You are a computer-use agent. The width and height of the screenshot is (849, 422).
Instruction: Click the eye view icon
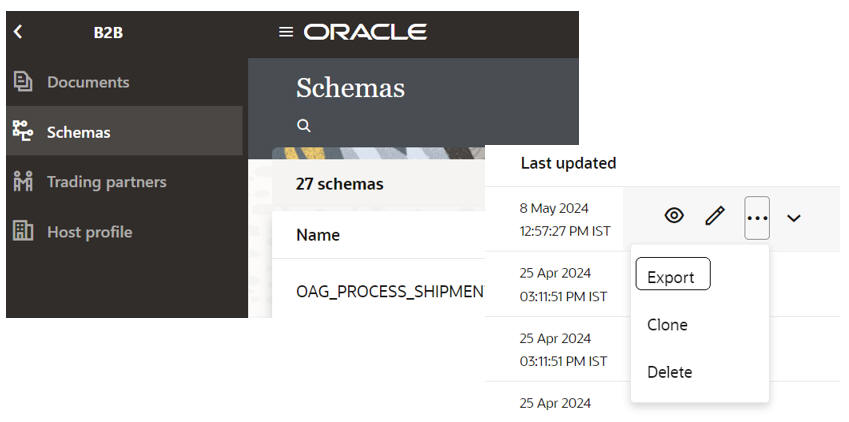674,216
